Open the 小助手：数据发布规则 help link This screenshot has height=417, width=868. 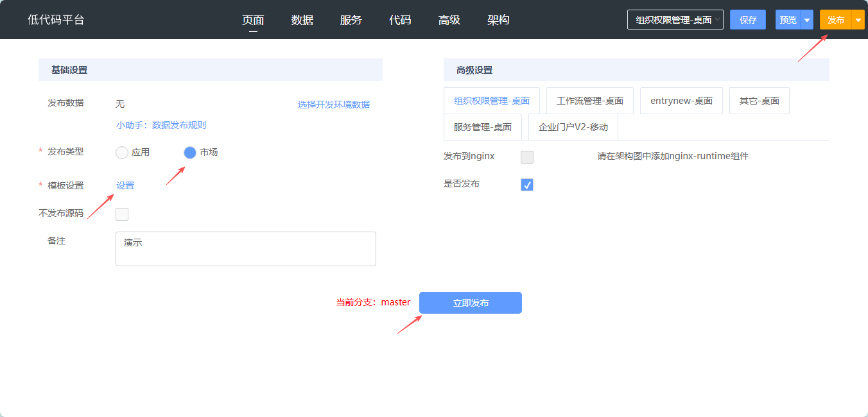[161, 125]
